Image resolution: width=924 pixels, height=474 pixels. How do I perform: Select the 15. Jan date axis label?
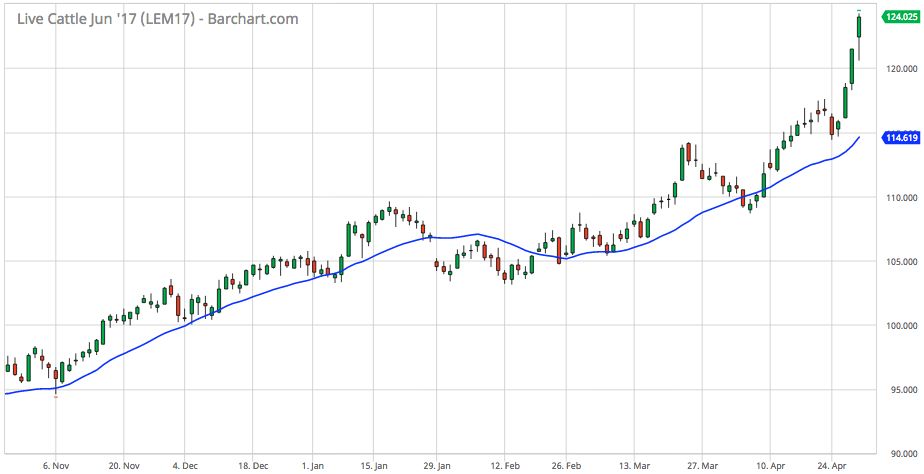(373, 465)
